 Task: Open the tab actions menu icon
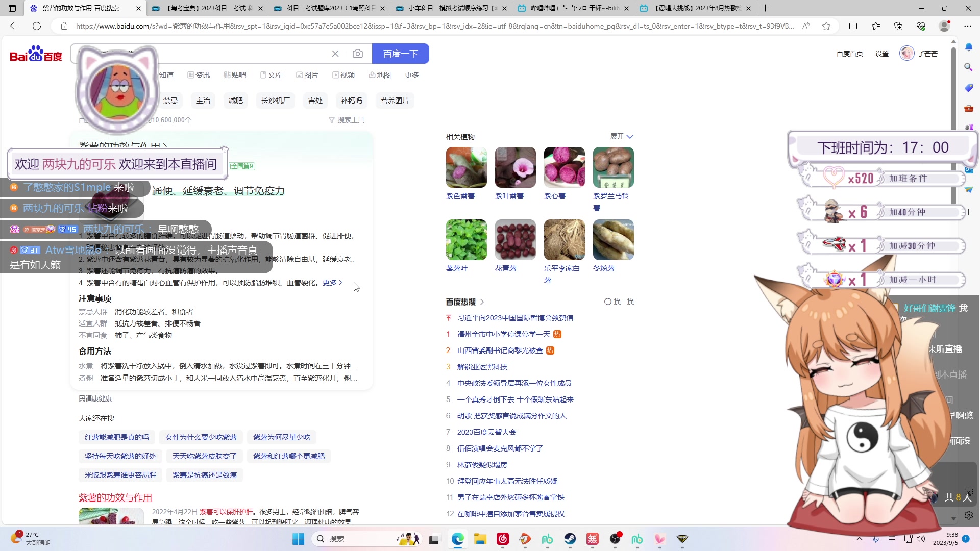coord(12,8)
